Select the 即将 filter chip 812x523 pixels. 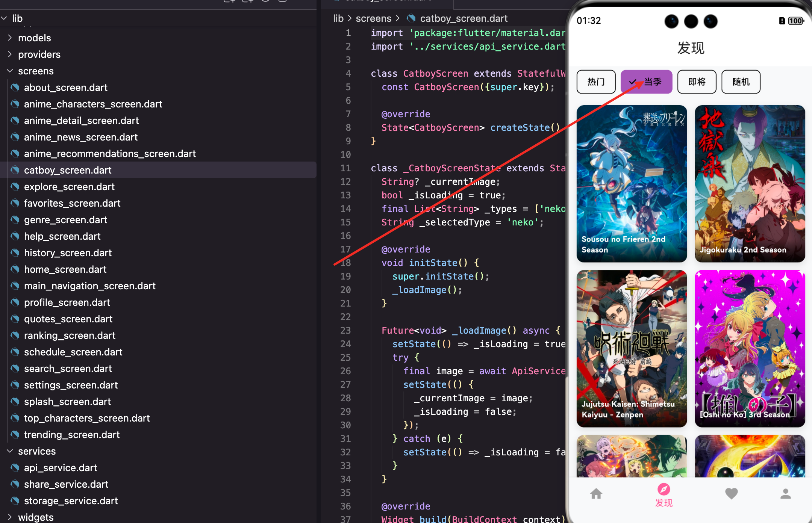[x=697, y=82]
